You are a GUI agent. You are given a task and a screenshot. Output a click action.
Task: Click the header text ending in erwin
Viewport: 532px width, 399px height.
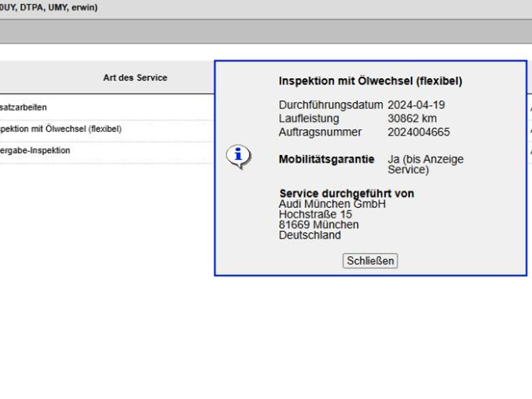pyautogui.click(x=49, y=8)
